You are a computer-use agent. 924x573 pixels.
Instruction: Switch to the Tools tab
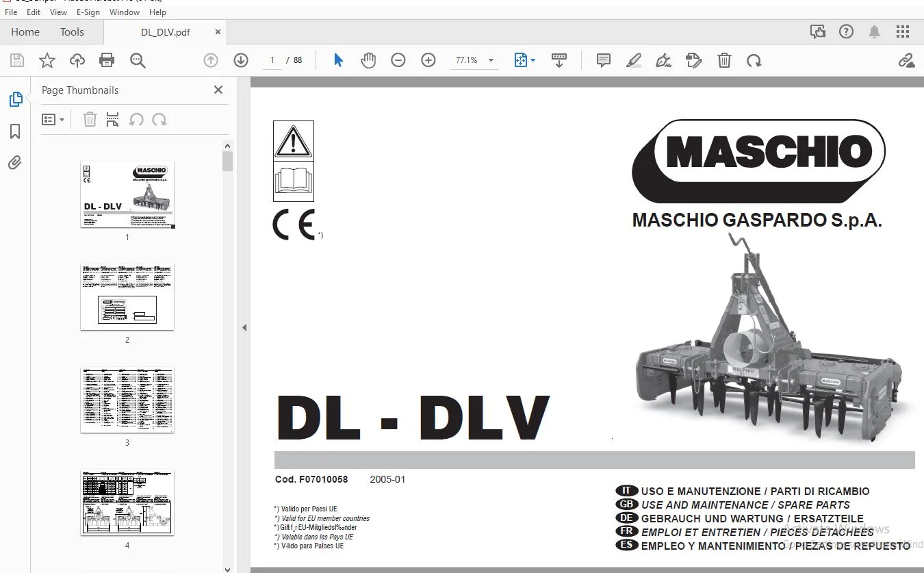72,31
